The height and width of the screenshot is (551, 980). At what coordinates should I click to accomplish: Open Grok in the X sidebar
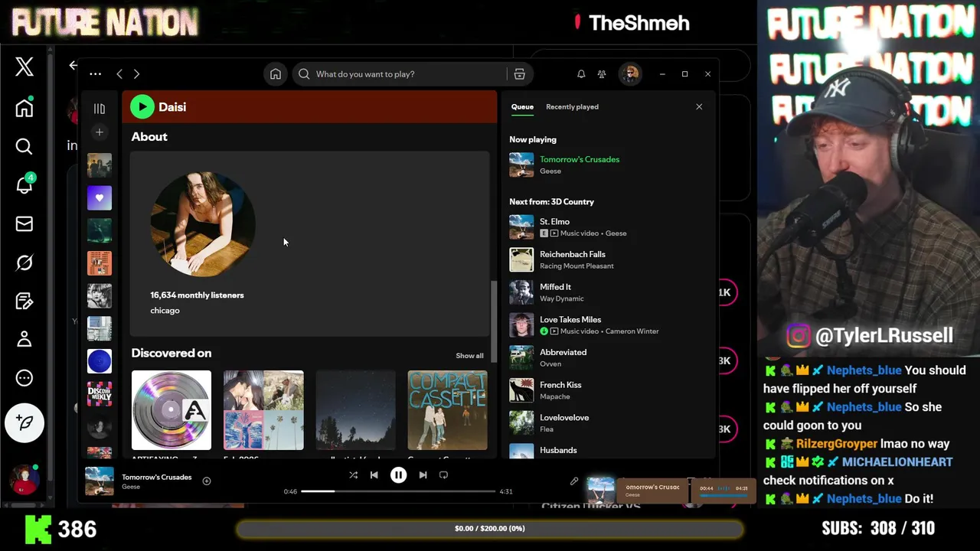click(x=24, y=262)
